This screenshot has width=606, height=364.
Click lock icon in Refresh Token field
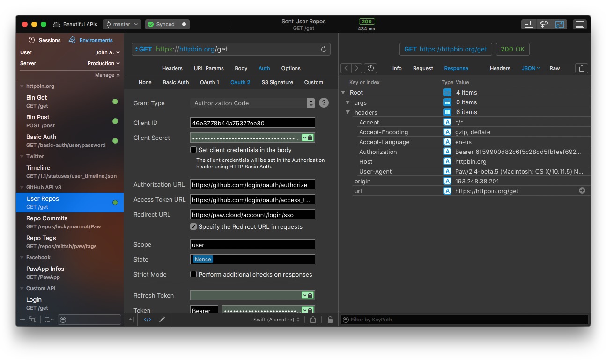tap(310, 295)
